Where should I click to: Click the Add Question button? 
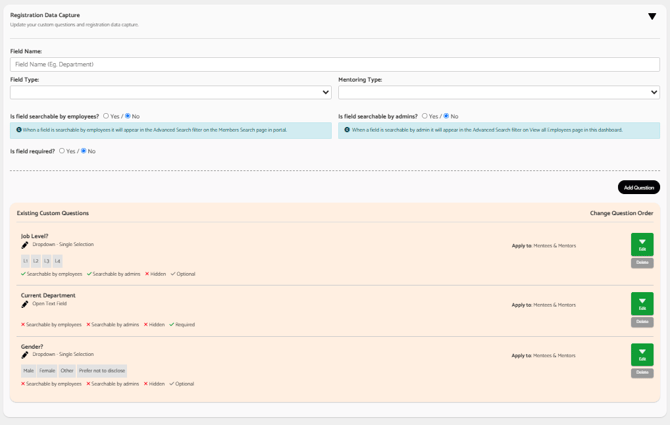[x=638, y=187]
